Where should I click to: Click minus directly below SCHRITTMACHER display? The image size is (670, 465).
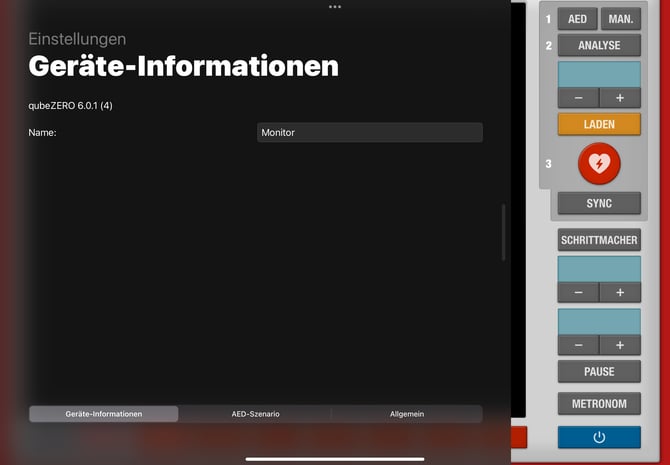[x=578, y=292]
